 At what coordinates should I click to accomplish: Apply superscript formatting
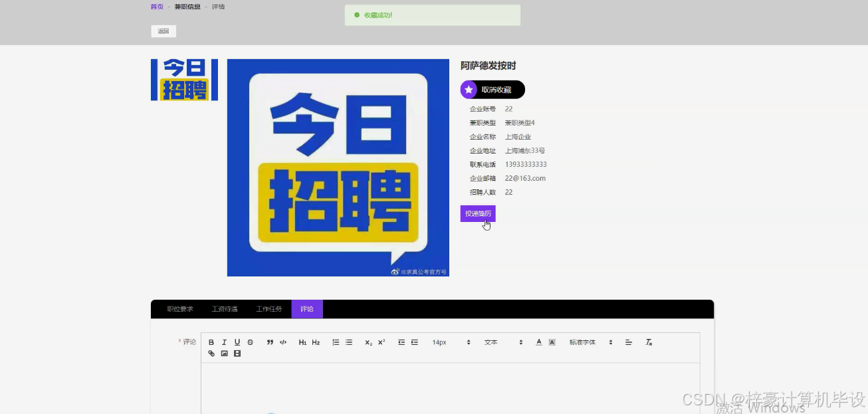tap(381, 342)
